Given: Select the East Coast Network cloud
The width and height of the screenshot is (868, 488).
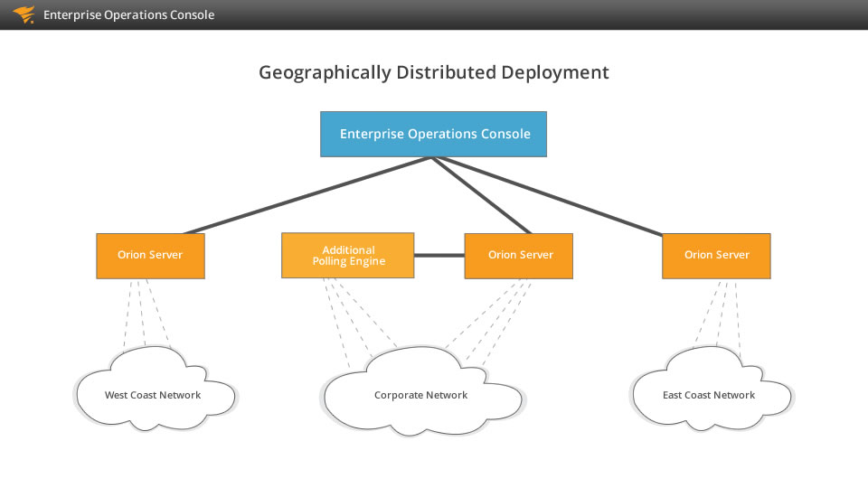Looking at the screenshot, I should coord(712,389).
